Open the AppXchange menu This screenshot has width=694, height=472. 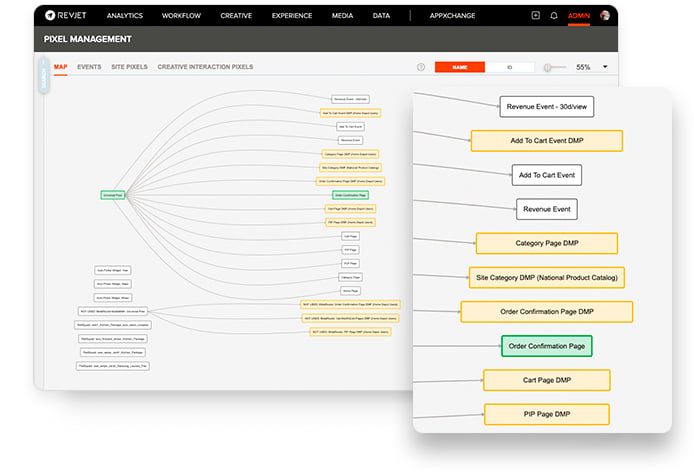coord(452,16)
